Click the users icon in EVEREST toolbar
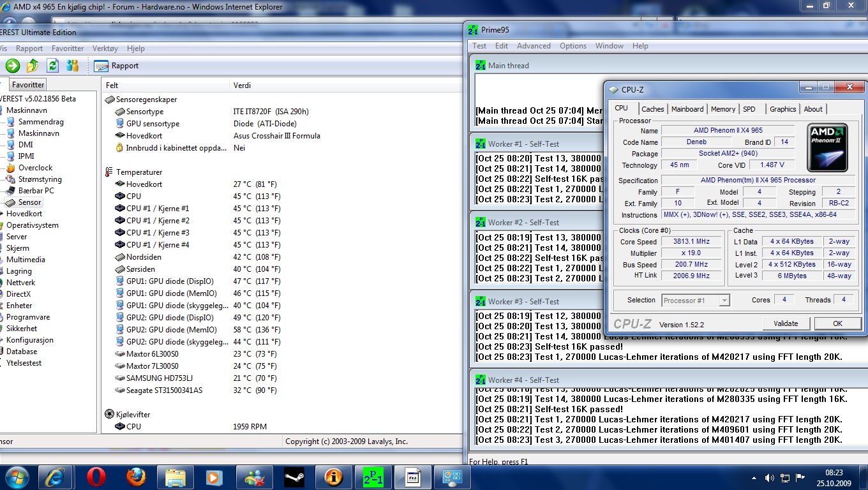The width and height of the screenshot is (868, 490). coord(73,65)
